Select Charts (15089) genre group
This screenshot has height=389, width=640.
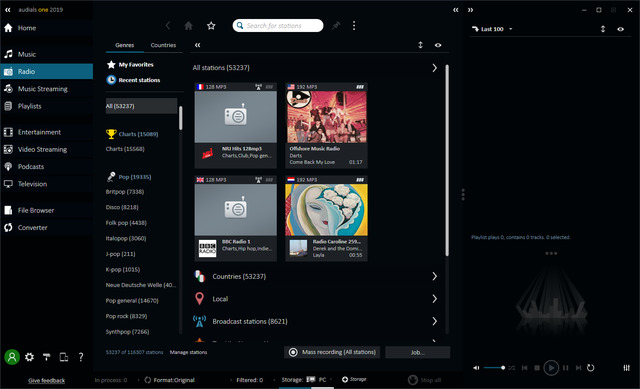(x=132, y=134)
